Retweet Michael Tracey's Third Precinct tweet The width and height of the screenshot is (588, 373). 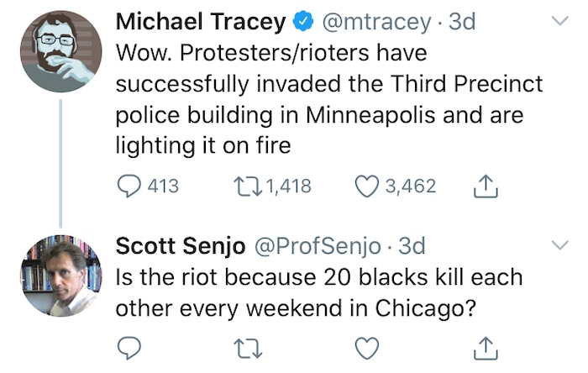pos(243,186)
